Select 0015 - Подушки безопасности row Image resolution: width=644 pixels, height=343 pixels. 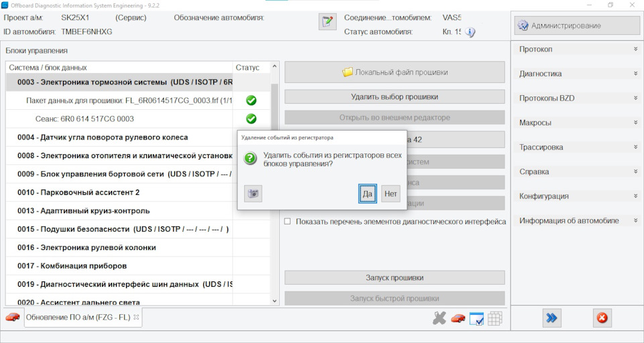coord(138,229)
